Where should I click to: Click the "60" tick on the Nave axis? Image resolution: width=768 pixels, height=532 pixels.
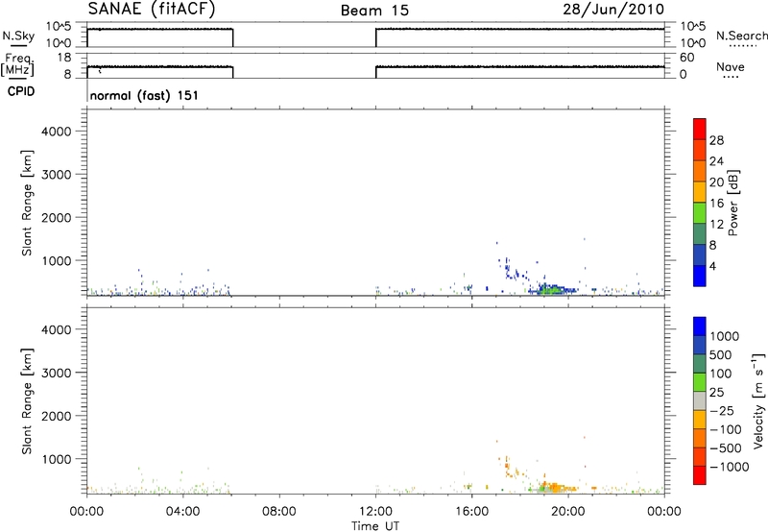(686, 58)
